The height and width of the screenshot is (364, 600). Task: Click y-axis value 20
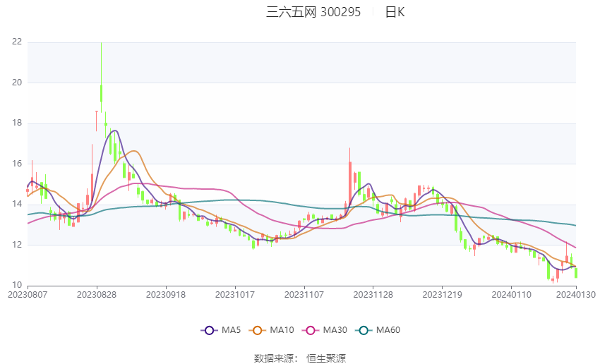click(x=17, y=83)
